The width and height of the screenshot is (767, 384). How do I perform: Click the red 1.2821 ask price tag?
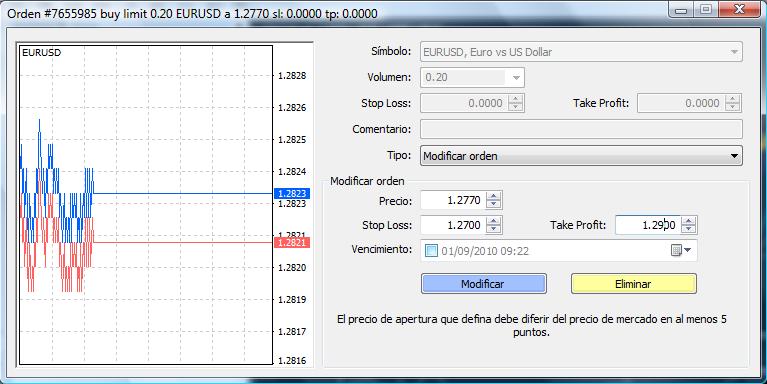pyautogui.click(x=292, y=243)
